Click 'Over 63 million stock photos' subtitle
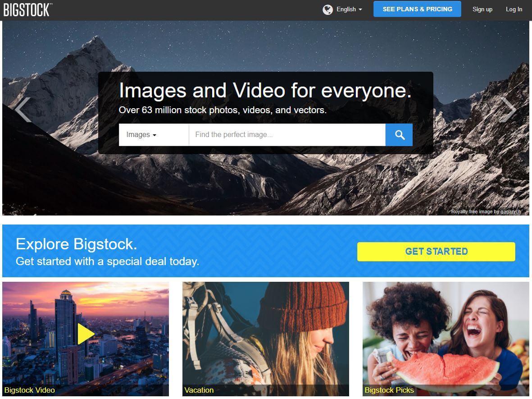 [x=223, y=110]
